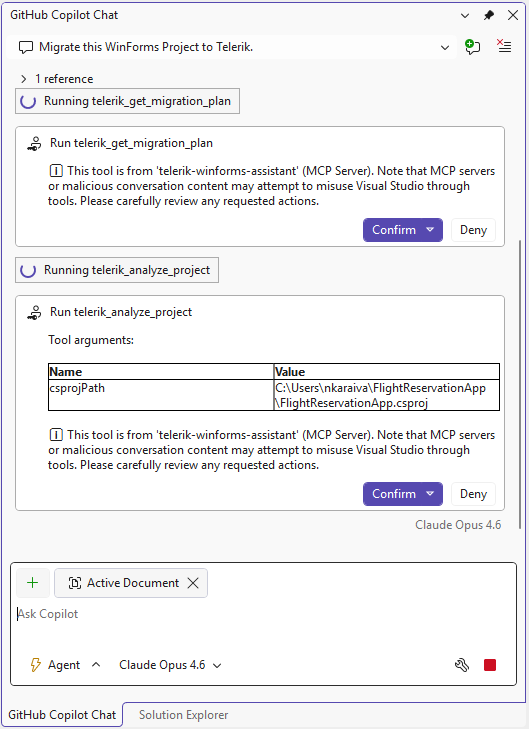Focus the 'Ask Copilot' input field

coord(263,615)
